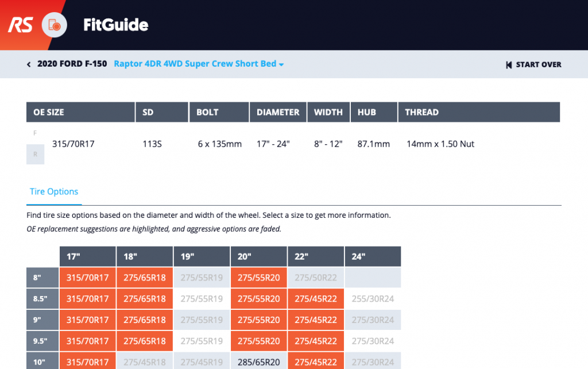Select 275/45R22 in the 9" row
The height and width of the screenshot is (369, 588).
point(316,320)
